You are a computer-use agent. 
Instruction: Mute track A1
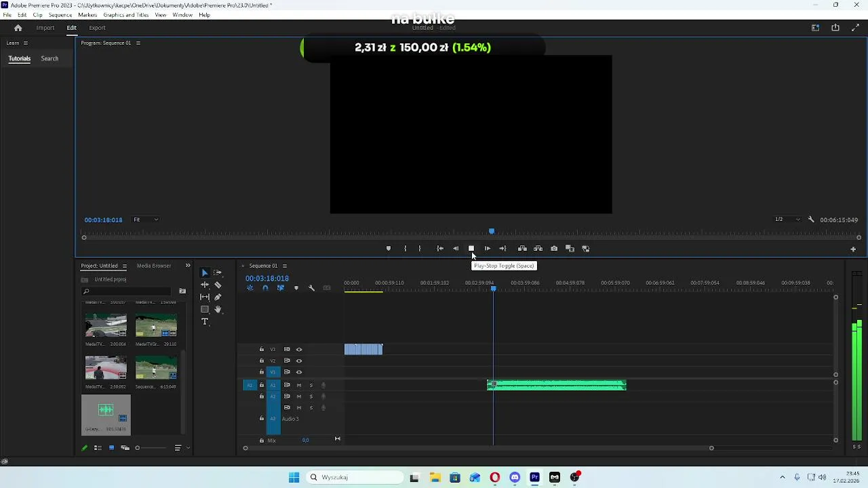point(299,386)
